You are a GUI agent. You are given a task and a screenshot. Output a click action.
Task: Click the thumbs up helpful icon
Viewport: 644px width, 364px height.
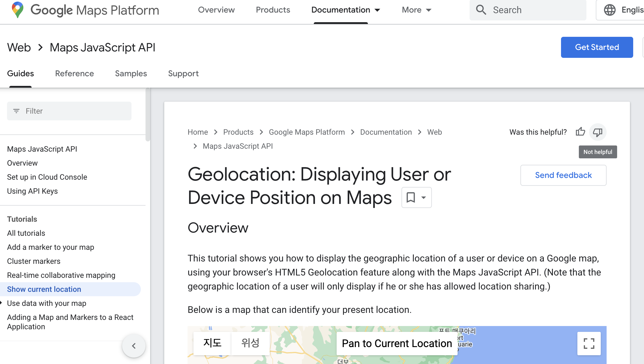click(x=580, y=132)
